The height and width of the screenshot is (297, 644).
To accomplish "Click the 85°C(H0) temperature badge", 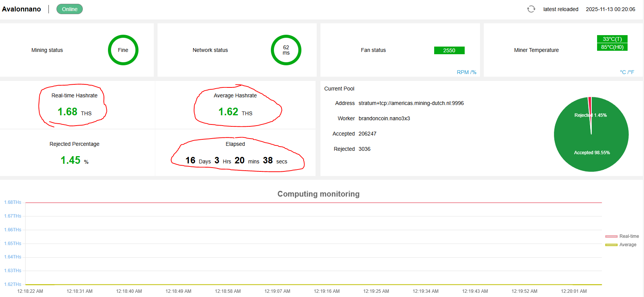I will point(612,47).
